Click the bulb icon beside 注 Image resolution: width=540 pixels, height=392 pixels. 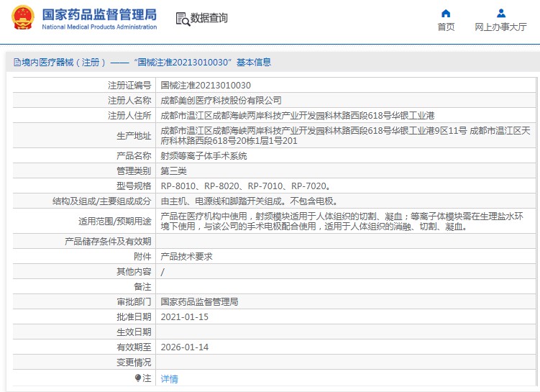(138, 378)
